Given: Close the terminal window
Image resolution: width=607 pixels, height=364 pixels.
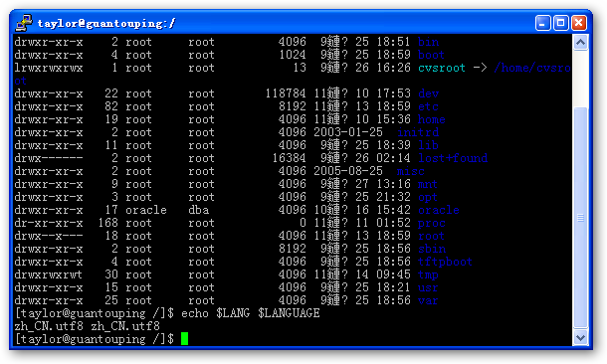Looking at the screenshot, I should (579, 23).
